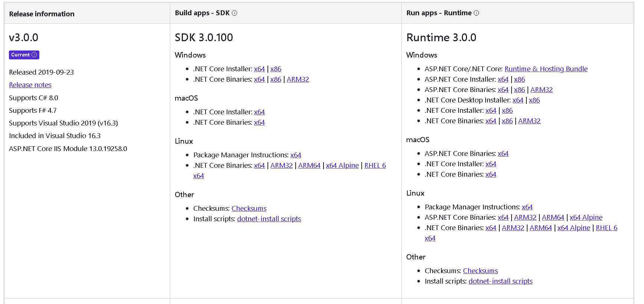
Task: Download Runtime macOS .NET Core Installer x64
Action: 491,164
